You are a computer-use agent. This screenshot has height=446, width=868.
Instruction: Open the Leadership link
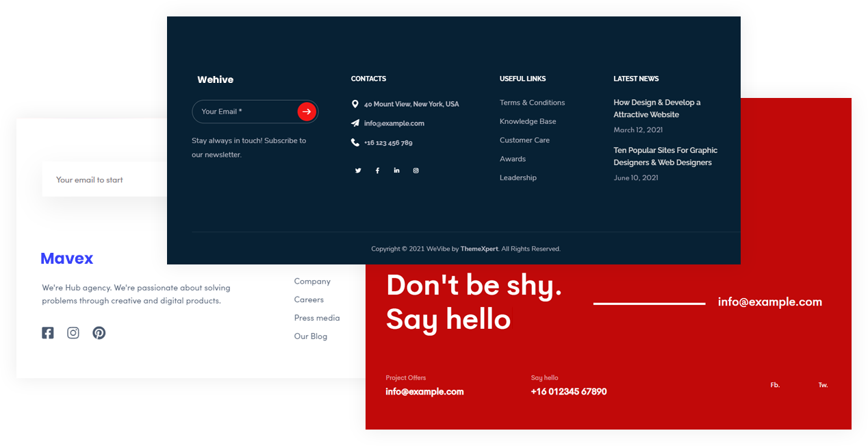click(518, 177)
